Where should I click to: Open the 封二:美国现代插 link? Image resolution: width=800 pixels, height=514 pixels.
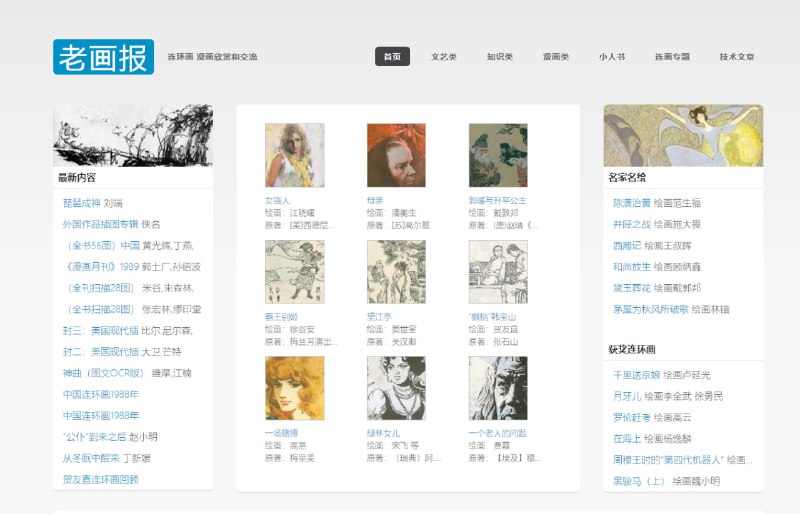tap(101, 352)
